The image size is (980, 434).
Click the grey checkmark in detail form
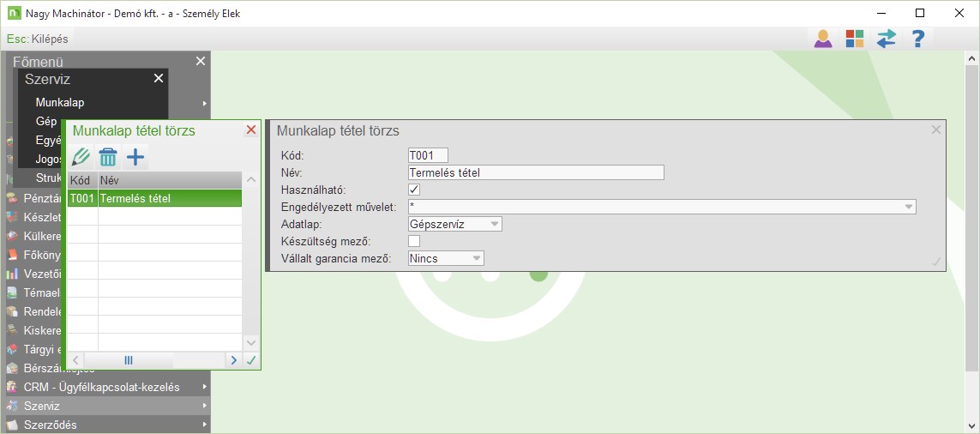tap(935, 262)
